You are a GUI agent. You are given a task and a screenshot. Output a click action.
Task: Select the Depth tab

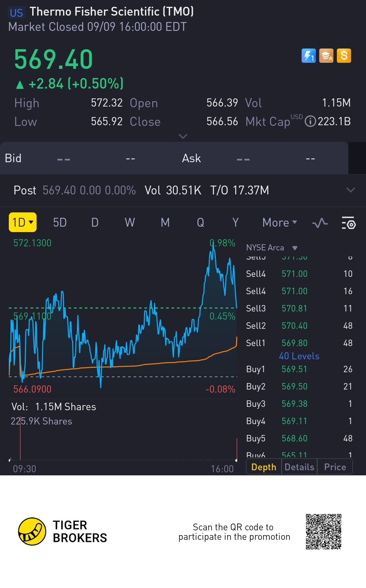(x=264, y=467)
